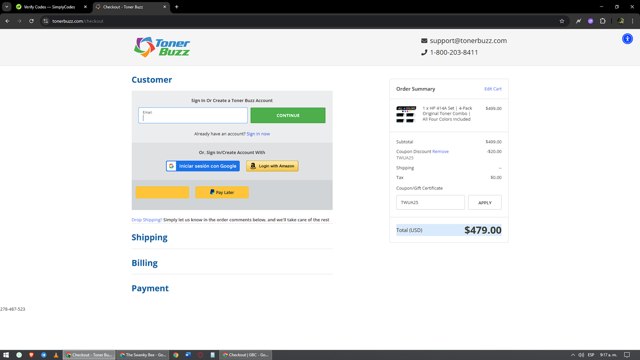Open the standalone Chrome taskbar icon

[176, 355]
